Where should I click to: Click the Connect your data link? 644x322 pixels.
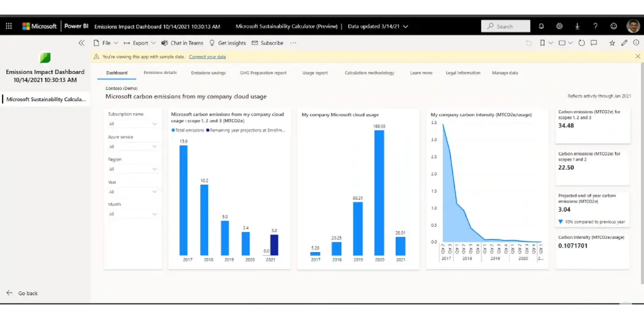(x=207, y=56)
